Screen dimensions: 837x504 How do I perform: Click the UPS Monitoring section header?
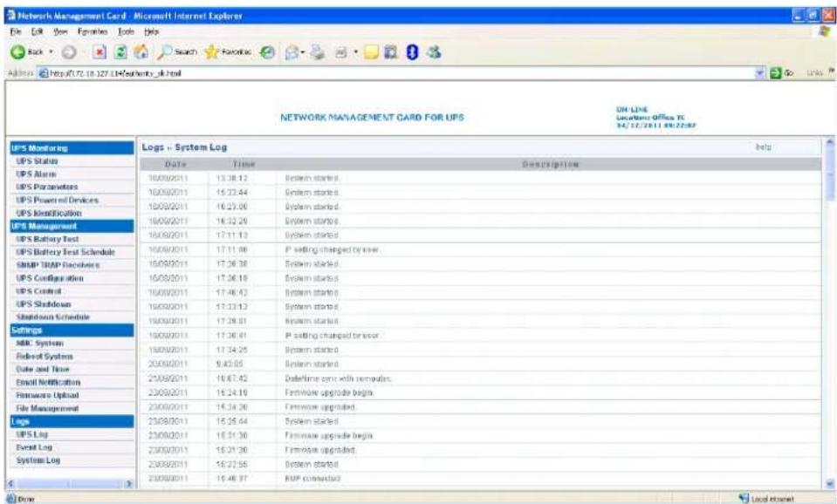tap(72, 147)
